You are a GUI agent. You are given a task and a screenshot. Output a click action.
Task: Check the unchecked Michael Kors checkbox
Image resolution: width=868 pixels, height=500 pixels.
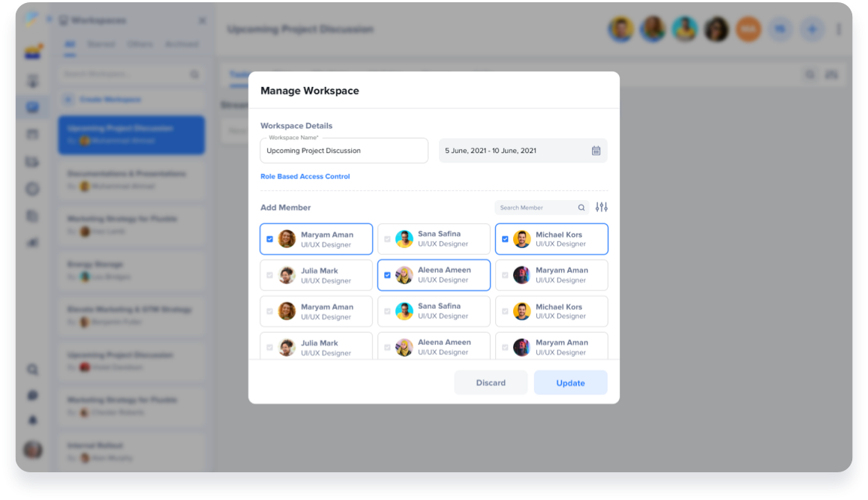coord(505,311)
